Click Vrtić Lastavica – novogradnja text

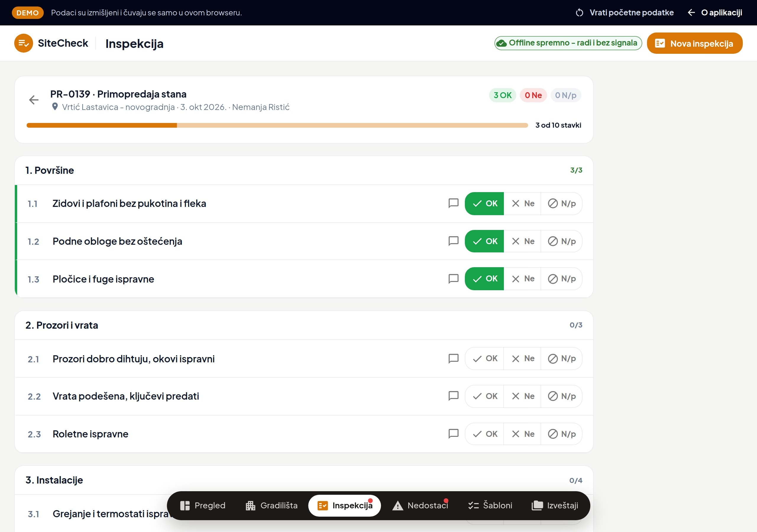point(118,107)
